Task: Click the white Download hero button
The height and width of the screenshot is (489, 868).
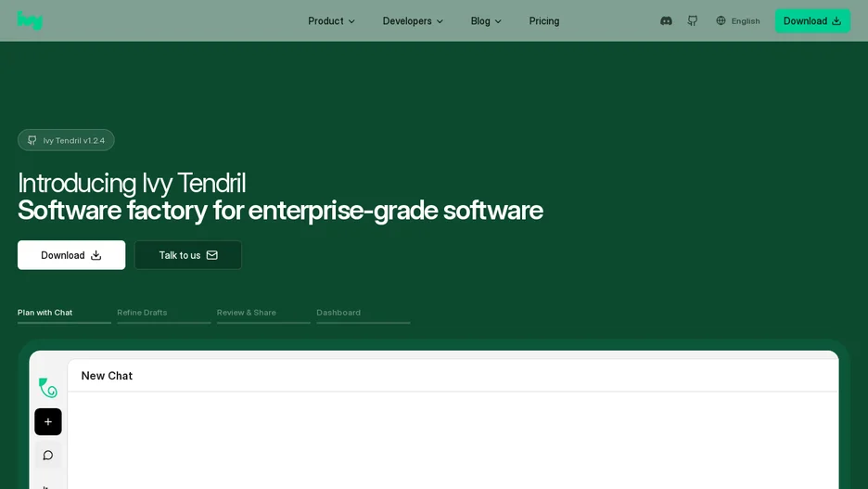Action: tap(71, 255)
